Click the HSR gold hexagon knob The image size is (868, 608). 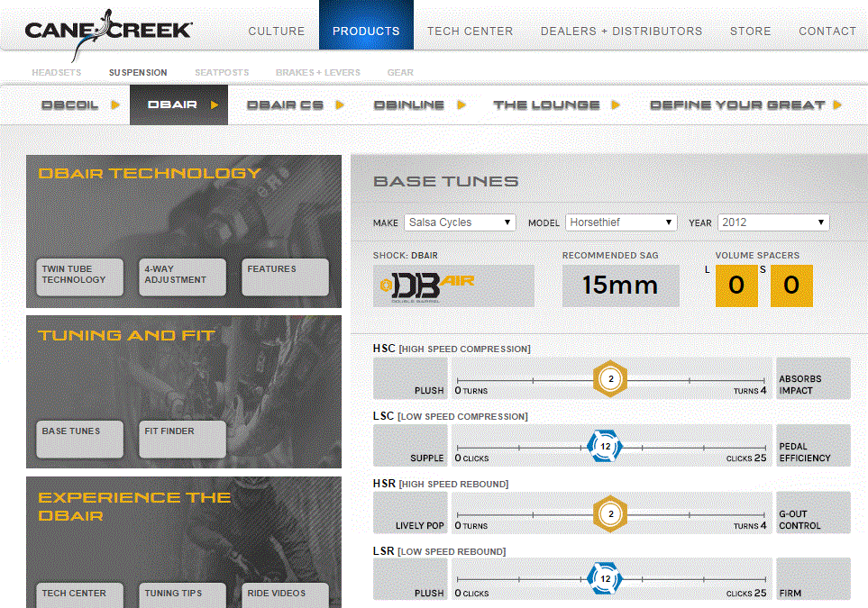[611, 514]
